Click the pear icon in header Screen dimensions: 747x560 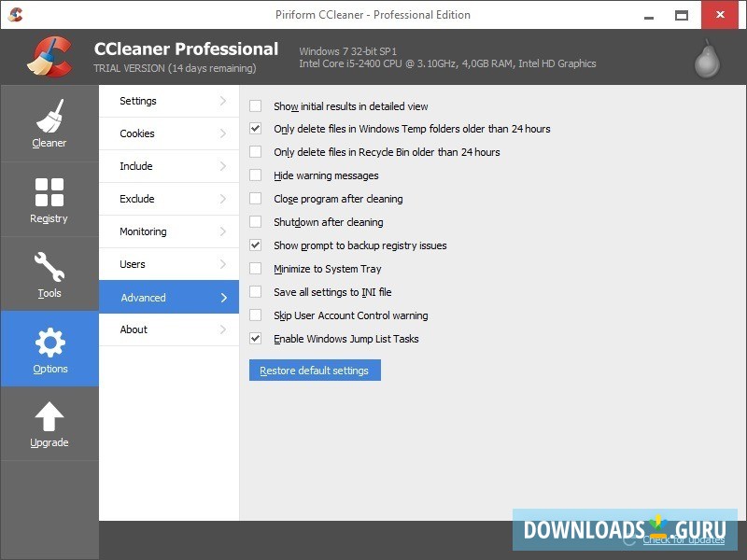tap(707, 59)
